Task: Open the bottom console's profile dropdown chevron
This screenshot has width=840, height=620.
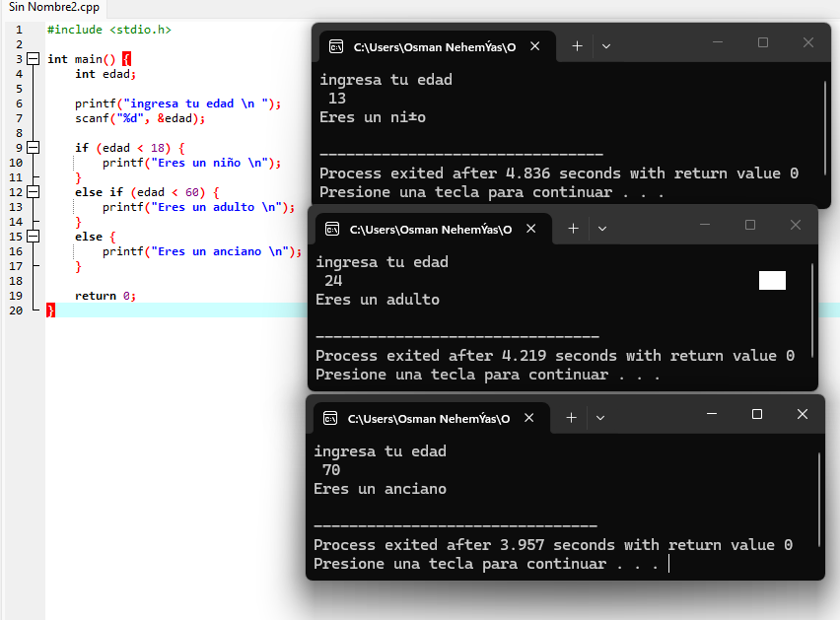Action: pos(600,418)
